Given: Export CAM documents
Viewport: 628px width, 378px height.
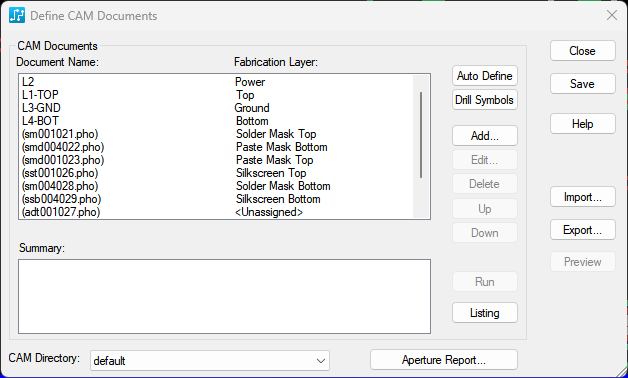Looking at the screenshot, I should pos(582,229).
